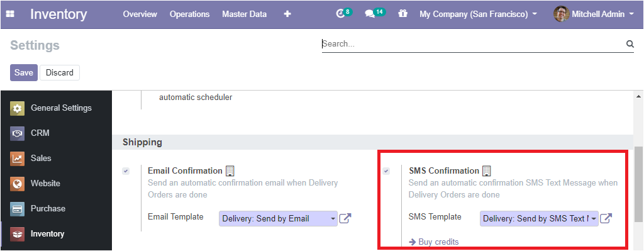This screenshot has width=644, height=251.
Task: Open the Master Data menu
Action: click(x=245, y=14)
